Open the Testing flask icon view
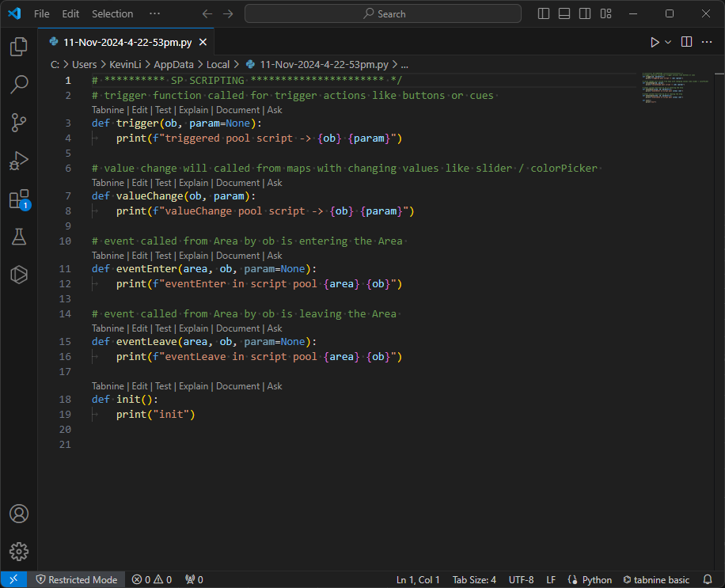 click(x=19, y=237)
